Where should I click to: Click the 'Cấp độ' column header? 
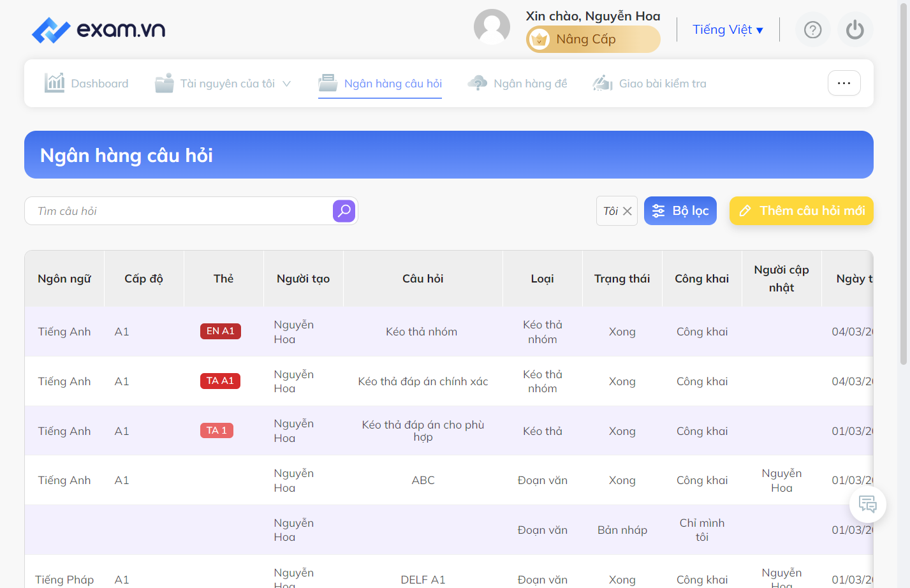click(144, 279)
